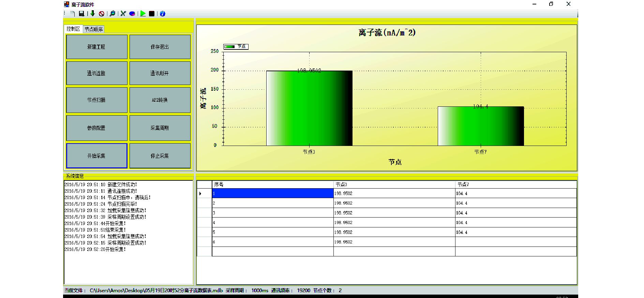Viewport: 644px width, 298px height.
Task: Open the wrench and screwdriver settings icon
Action: 123,14
